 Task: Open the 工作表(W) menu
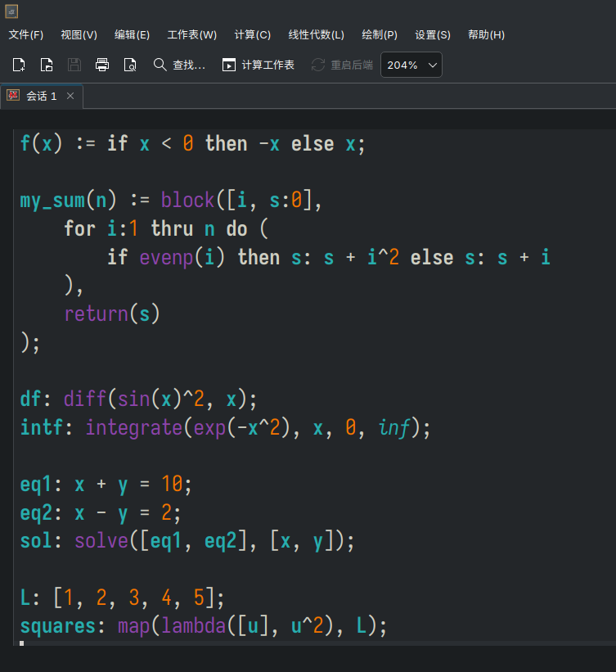click(x=192, y=34)
